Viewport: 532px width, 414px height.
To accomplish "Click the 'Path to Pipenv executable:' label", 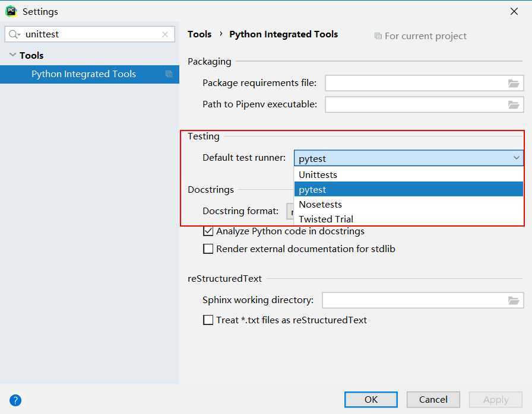I will pyautogui.click(x=260, y=104).
